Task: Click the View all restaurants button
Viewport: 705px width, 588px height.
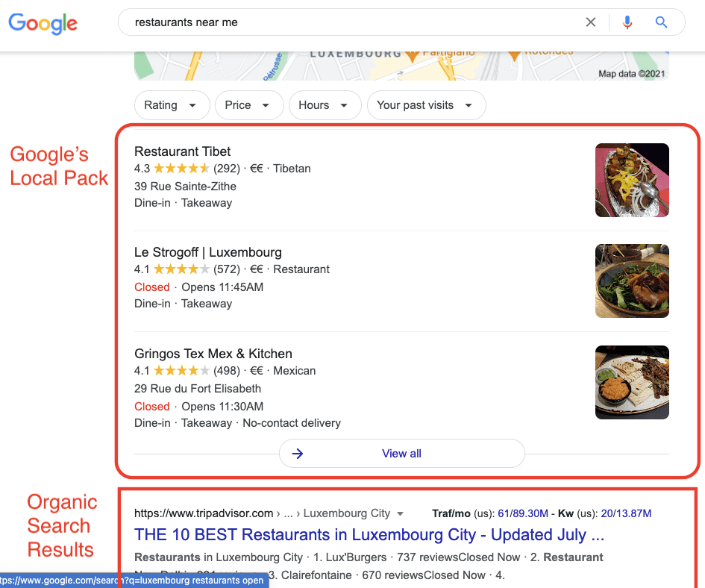Action: (x=401, y=453)
